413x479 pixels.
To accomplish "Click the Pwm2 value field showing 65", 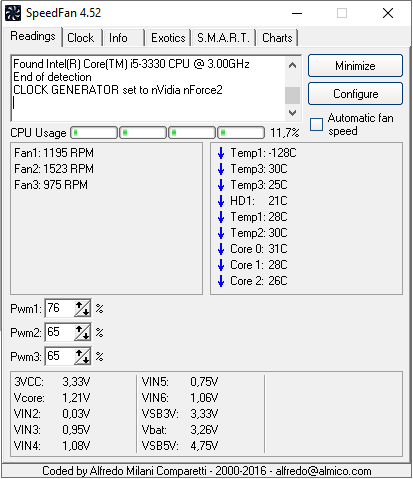I will tap(59, 332).
